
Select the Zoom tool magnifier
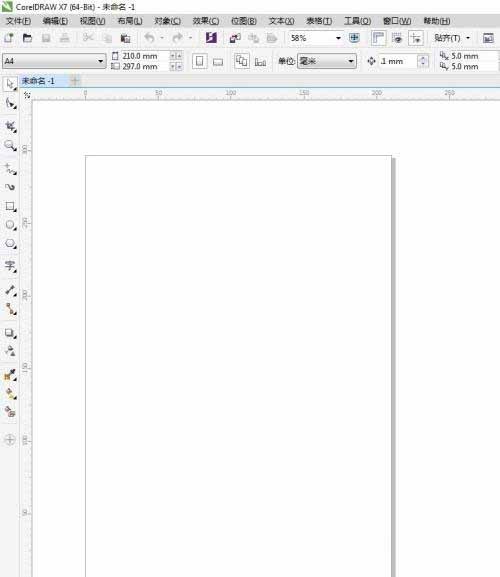click(10, 146)
